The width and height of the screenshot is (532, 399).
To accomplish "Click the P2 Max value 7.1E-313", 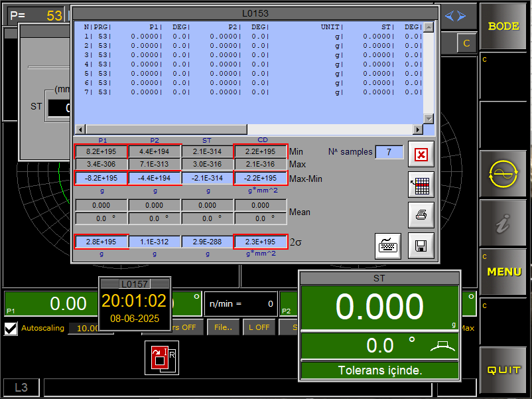I will [155, 164].
